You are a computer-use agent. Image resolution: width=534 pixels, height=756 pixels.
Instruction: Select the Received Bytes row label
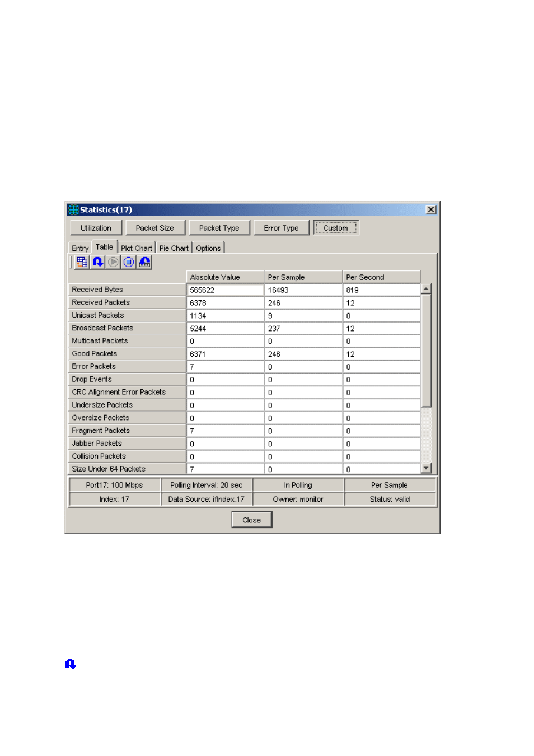(x=127, y=290)
